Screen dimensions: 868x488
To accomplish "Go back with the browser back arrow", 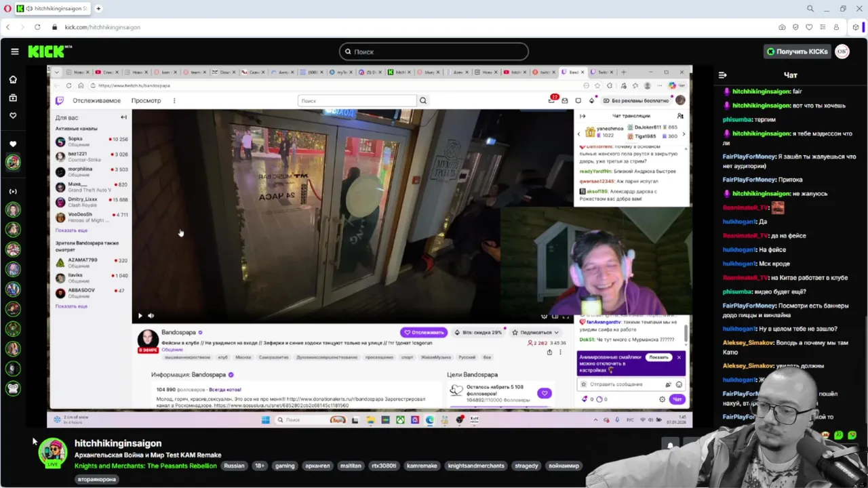I will 7,27.
